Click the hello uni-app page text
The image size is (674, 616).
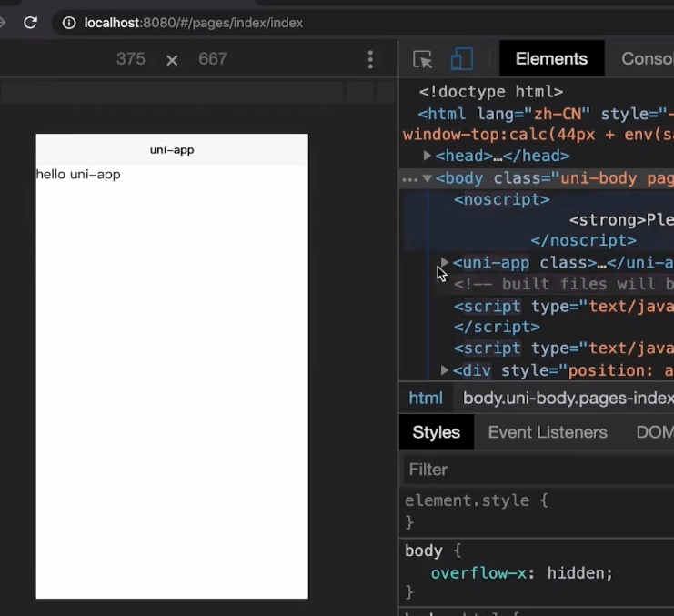point(78,175)
